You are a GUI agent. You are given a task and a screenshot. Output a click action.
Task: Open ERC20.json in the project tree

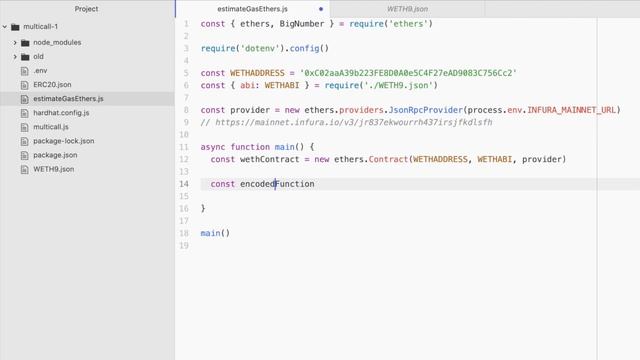pyautogui.click(x=52, y=84)
